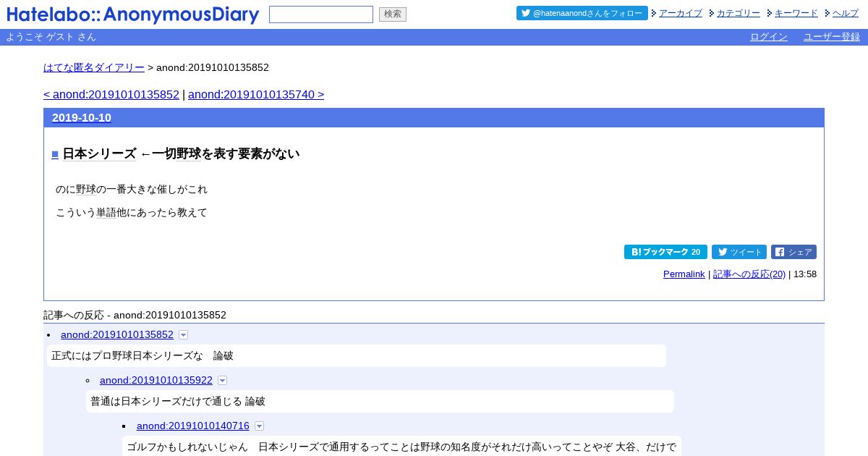Viewport: 868px width, 456px height.
Task: Open the アーカイブ archive link
Action: coord(681,13)
